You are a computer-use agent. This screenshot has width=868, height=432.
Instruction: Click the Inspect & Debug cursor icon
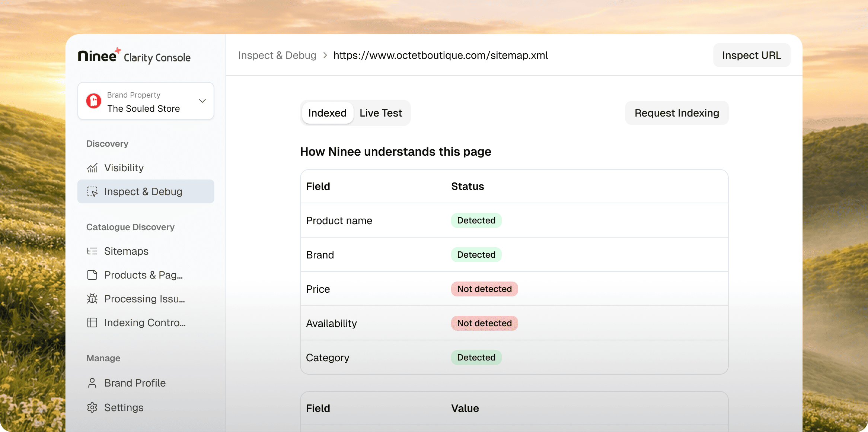92,192
